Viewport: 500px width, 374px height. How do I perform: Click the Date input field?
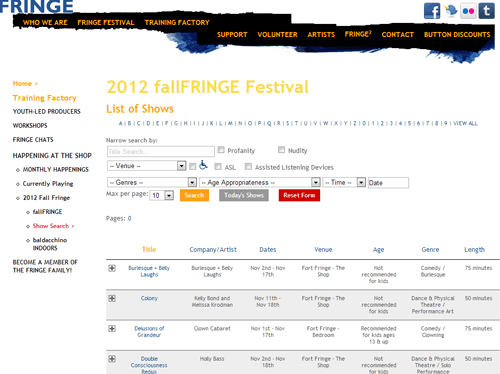pyautogui.click(x=388, y=183)
